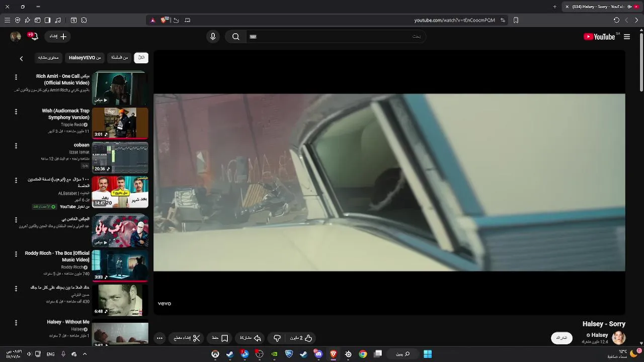The width and height of the screenshot is (644, 362).
Task: Open a new browser tab
Action: click(555, 7)
